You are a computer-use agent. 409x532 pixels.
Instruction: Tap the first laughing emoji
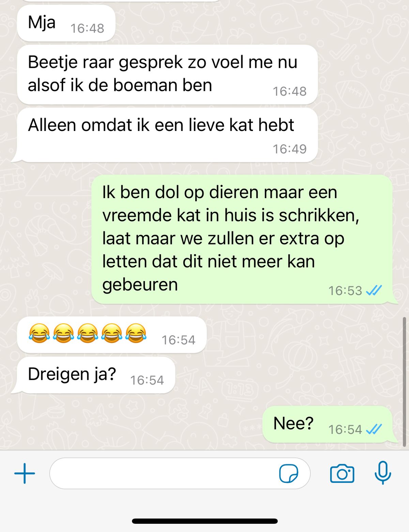39,333
